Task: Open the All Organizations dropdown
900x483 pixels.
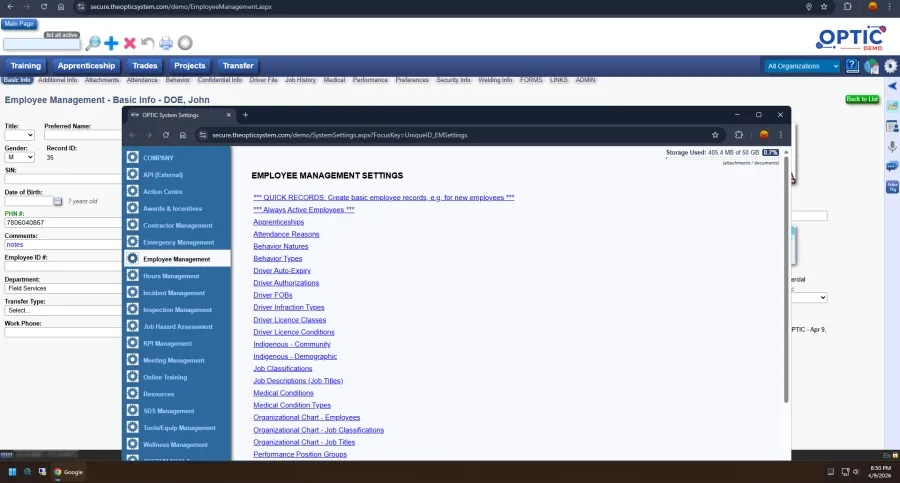Action: point(802,66)
